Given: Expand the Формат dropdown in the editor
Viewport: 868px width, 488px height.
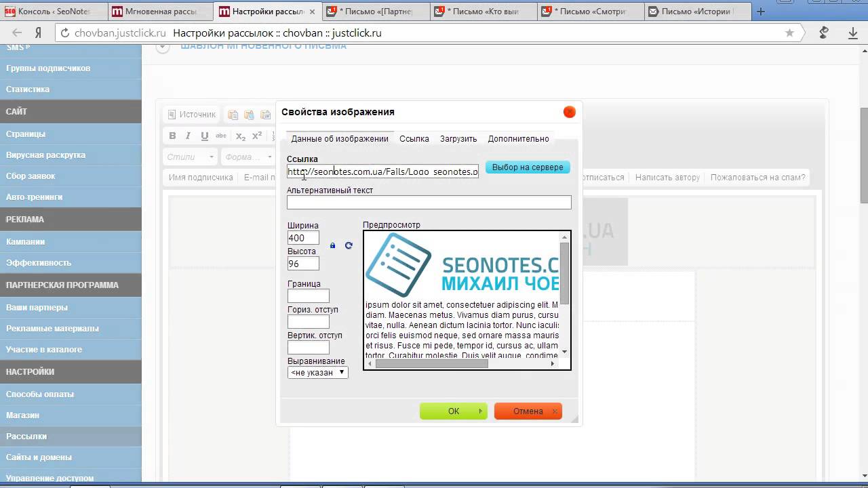Looking at the screenshot, I should click(x=248, y=157).
